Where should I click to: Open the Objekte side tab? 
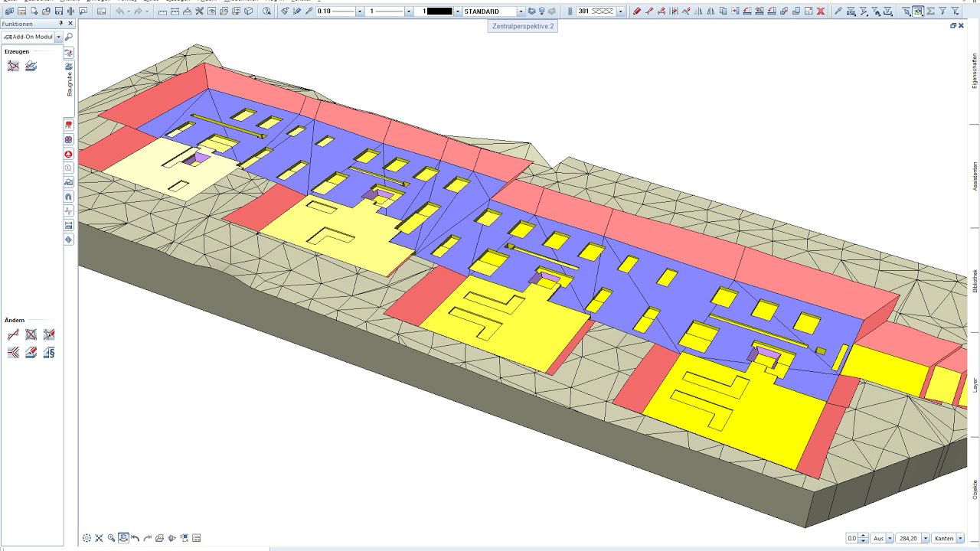[x=974, y=489]
